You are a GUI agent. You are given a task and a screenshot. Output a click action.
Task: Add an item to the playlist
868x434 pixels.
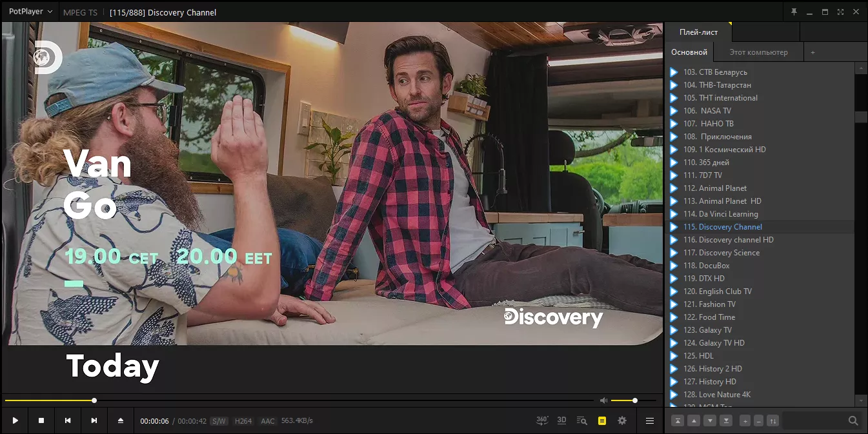(745, 420)
